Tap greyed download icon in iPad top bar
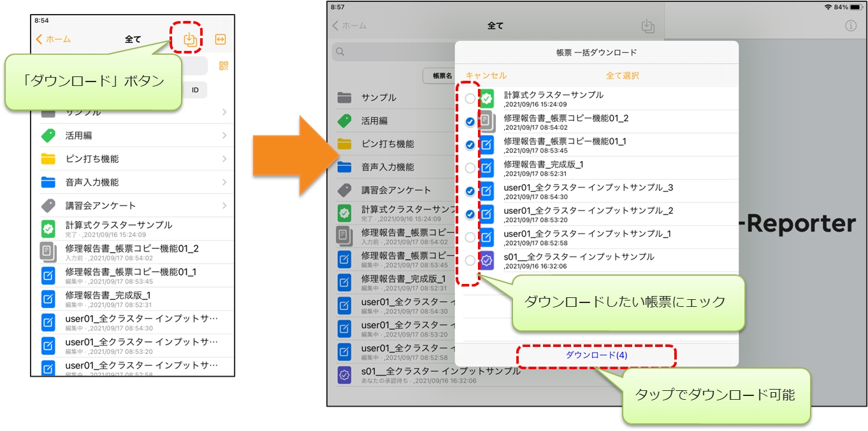Screen dimensions: 868x431 coord(647,26)
